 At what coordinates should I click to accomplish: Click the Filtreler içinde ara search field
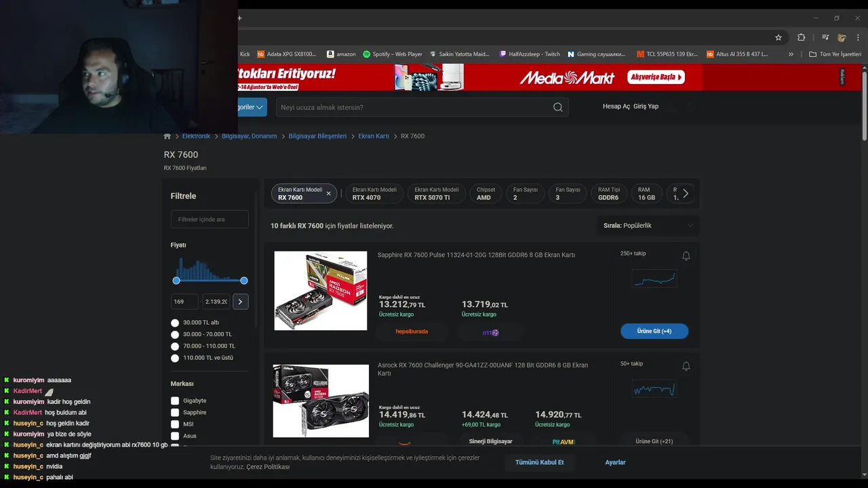click(210, 220)
